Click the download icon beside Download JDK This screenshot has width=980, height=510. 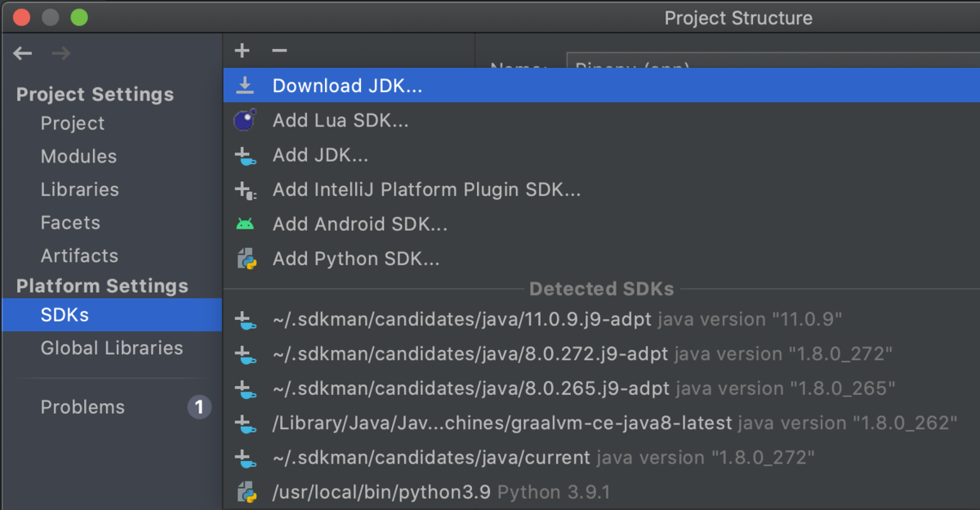tap(245, 86)
